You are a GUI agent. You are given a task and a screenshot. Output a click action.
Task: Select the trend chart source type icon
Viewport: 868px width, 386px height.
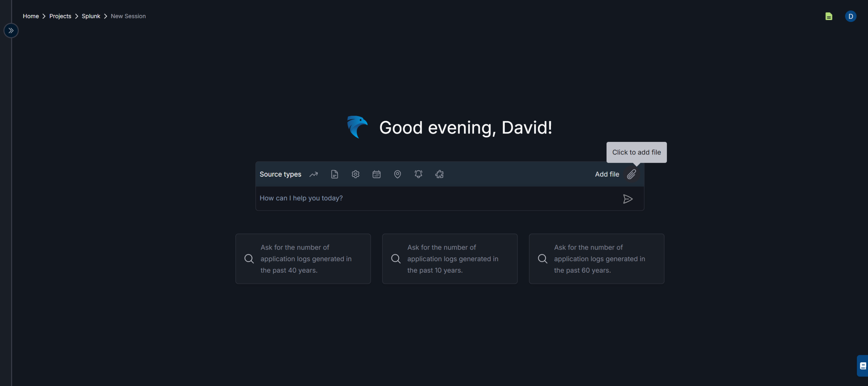(x=314, y=174)
